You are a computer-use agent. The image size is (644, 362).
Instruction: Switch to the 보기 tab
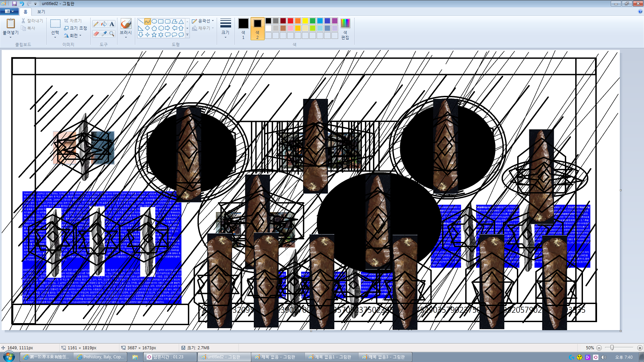point(41,11)
